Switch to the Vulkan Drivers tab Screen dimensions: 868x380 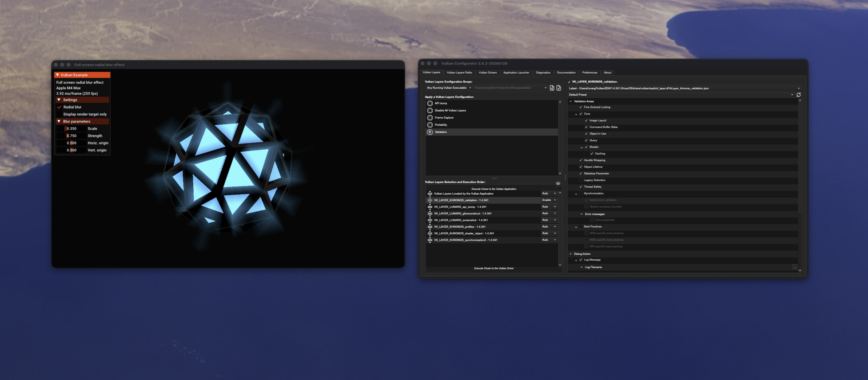487,72
